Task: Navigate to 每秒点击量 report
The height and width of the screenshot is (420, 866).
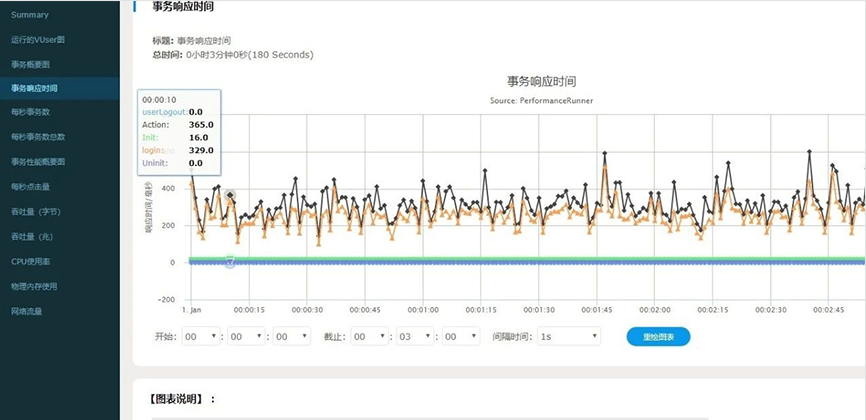Action: pos(31,186)
